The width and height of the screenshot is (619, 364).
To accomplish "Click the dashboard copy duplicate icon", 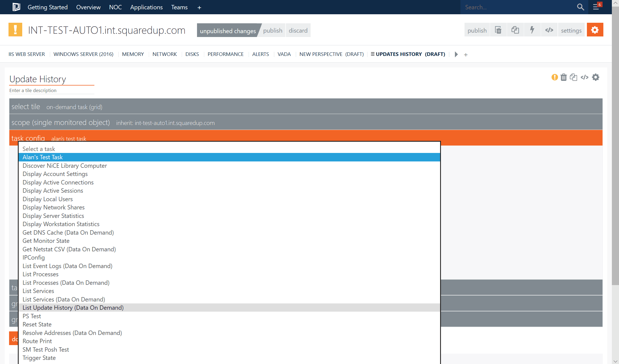I will [515, 30].
